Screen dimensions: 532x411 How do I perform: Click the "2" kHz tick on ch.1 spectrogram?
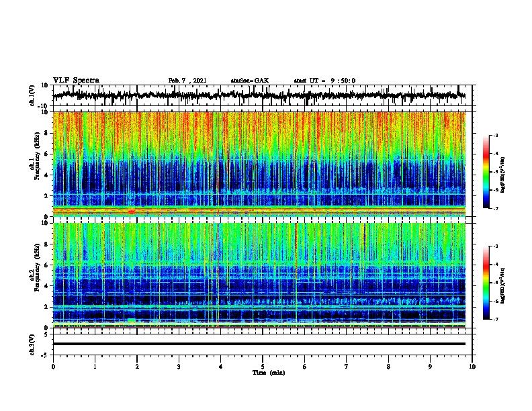coord(46,195)
